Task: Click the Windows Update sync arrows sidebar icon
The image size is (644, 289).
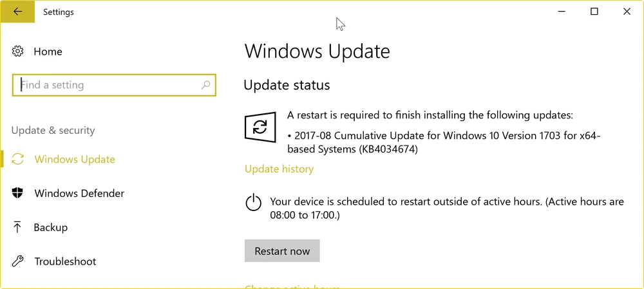Action: coord(18,159)
